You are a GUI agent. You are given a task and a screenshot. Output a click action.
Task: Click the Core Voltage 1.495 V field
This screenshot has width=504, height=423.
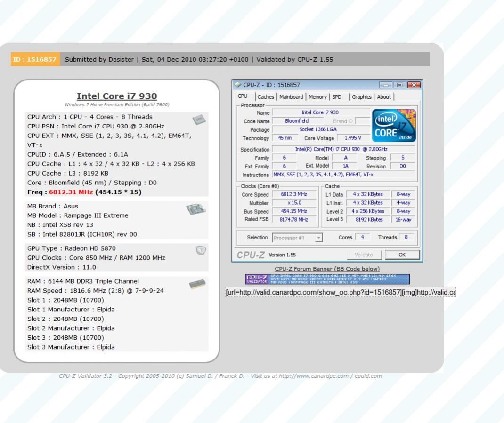(353, 138)
